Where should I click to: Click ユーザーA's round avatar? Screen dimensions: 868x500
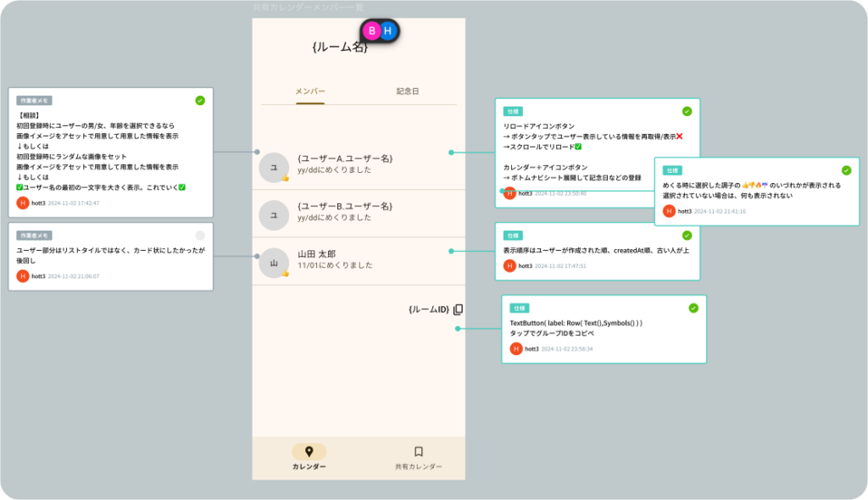pyautogui.click(x=274, y=168)
